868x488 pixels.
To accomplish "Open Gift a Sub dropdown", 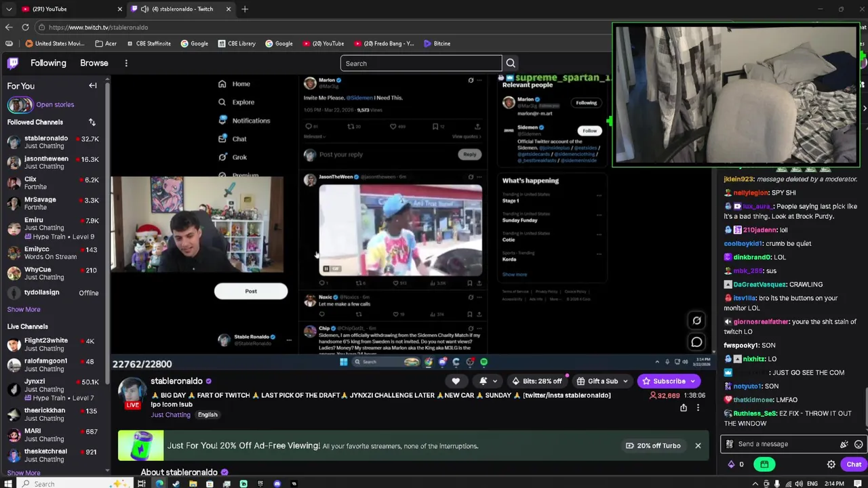I will [603, 381].
